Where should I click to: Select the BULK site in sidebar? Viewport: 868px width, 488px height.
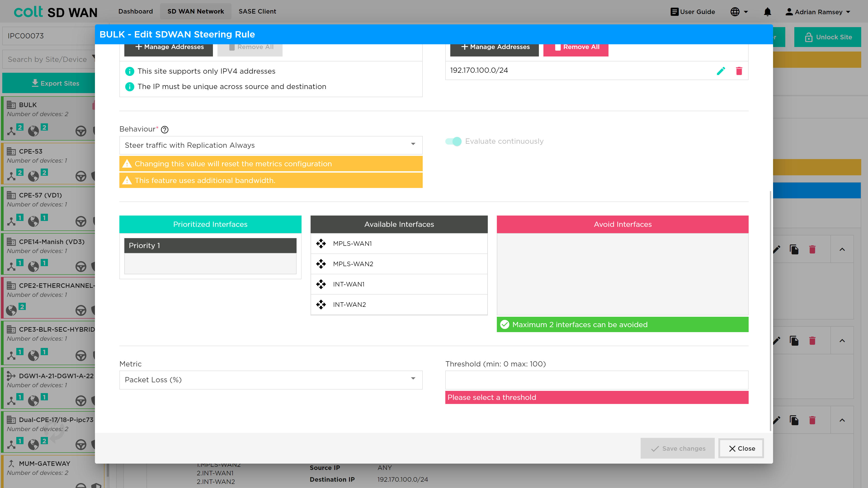point(49,118)
